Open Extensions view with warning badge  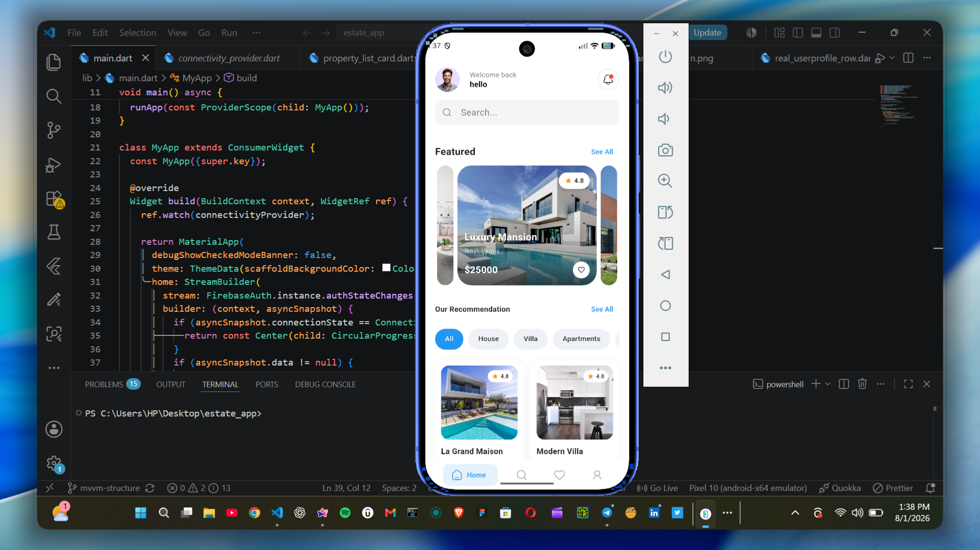pyautogui.click(x=55, y=199)
